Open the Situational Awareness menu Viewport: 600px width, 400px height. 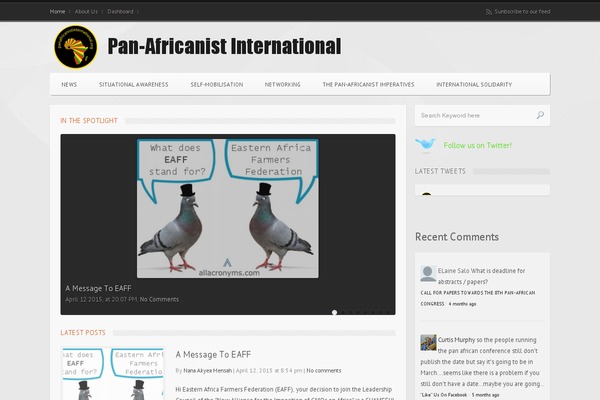pyautogui.click(x=134, y=85)
